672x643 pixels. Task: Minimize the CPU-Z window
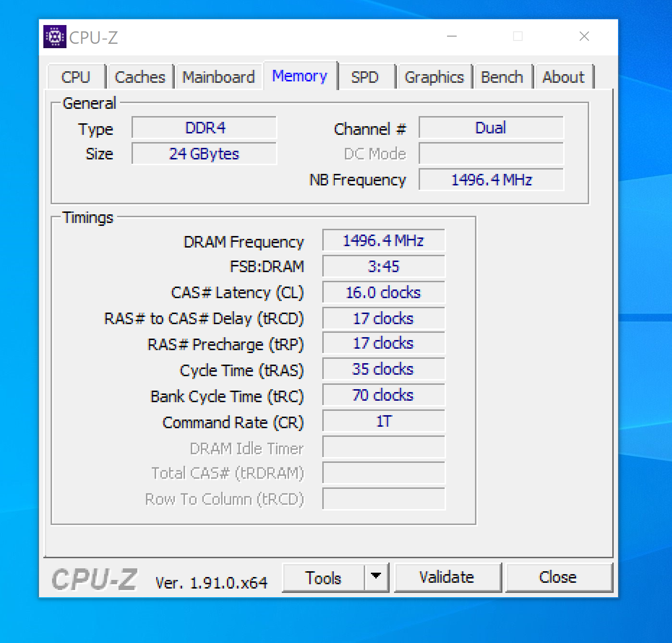point(452,37)
